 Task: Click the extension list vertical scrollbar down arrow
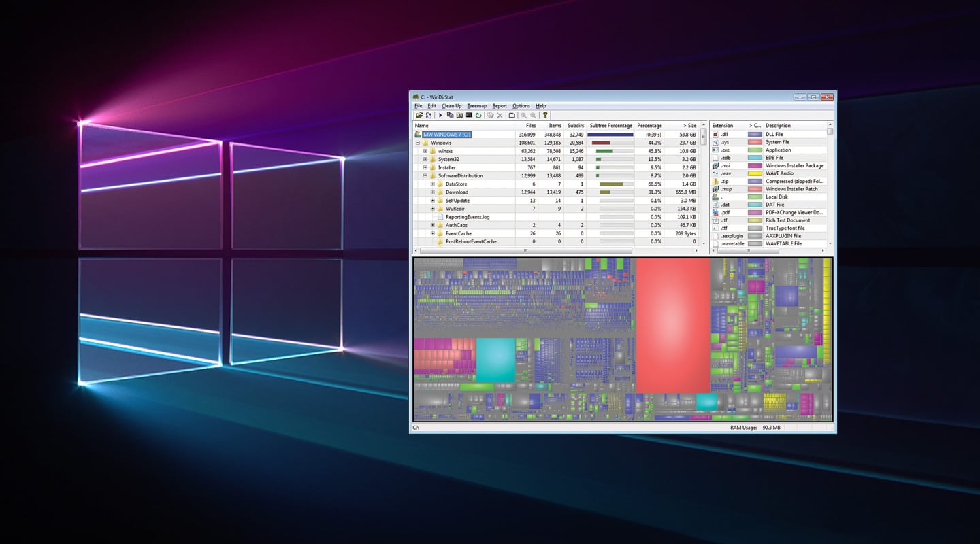pyautogui.click(x=830, y=243)
